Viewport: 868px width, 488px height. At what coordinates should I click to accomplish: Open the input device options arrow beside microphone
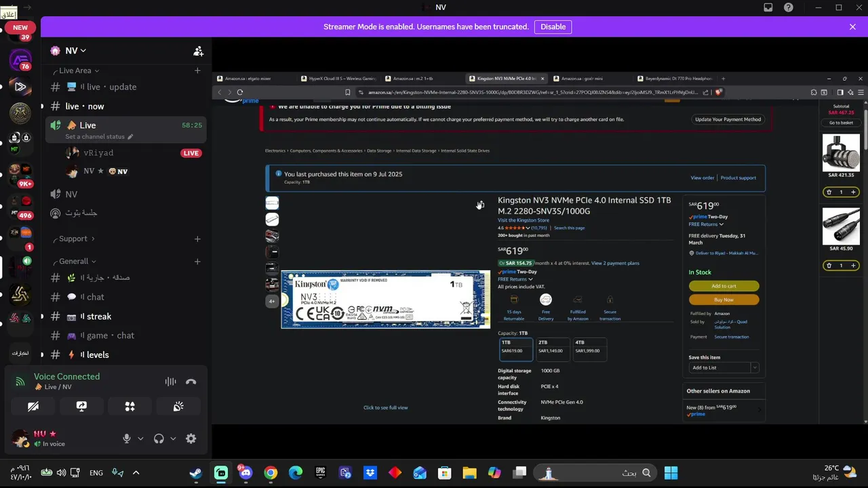[140, 439]
